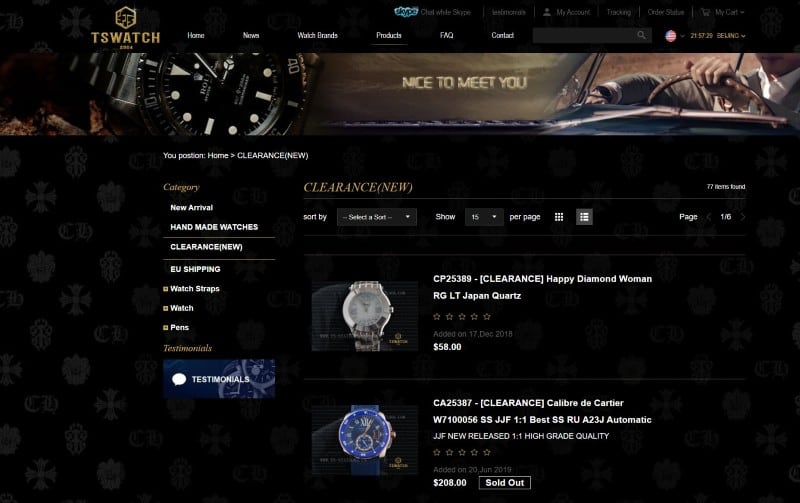Go to previous results page arrow
The height and width of the screenshot is (503, 800).
[709, 217]
